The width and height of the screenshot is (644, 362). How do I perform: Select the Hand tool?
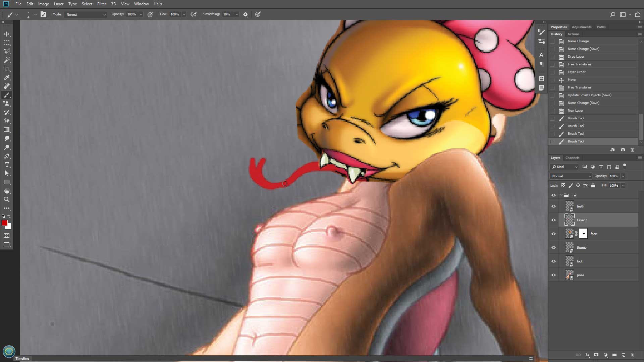[x=7, y=191]
